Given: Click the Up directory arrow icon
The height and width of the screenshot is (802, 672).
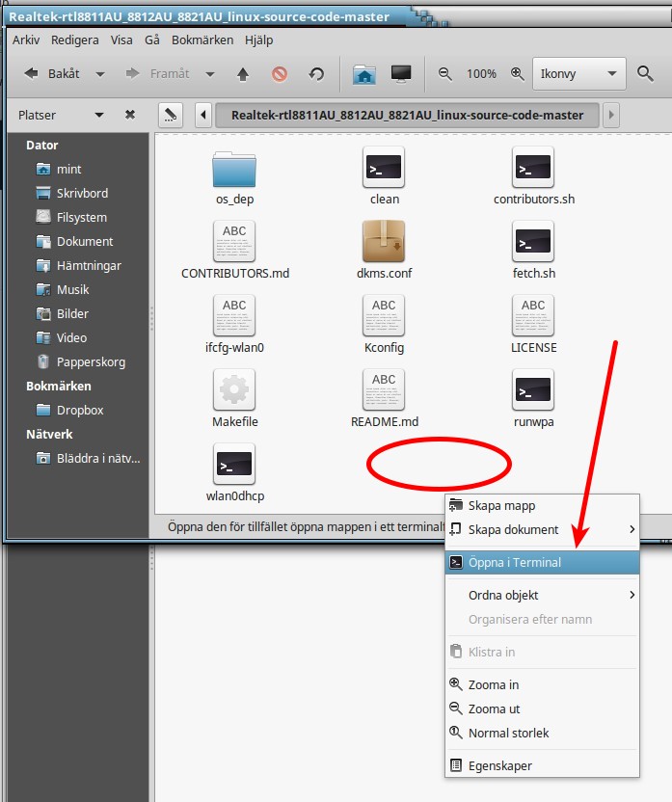Looking at the screenshot, I should 243,74.
